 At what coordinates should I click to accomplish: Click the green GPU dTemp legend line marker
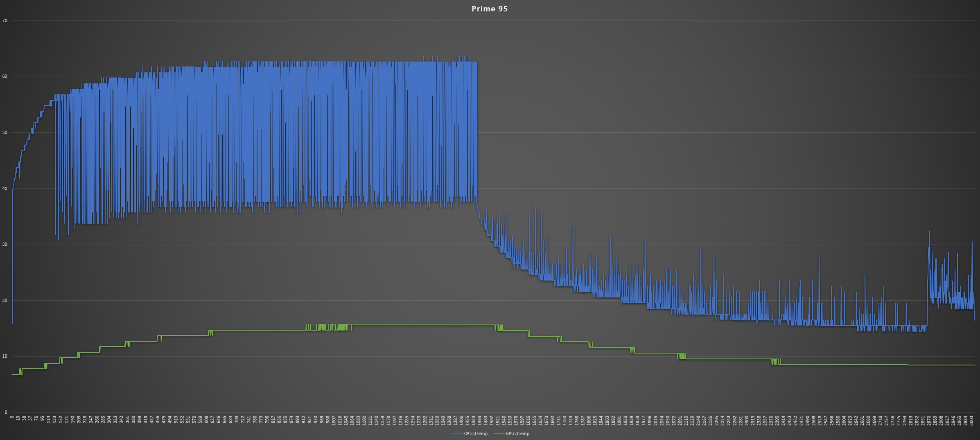pyautogui.click(x=499, y=433)
